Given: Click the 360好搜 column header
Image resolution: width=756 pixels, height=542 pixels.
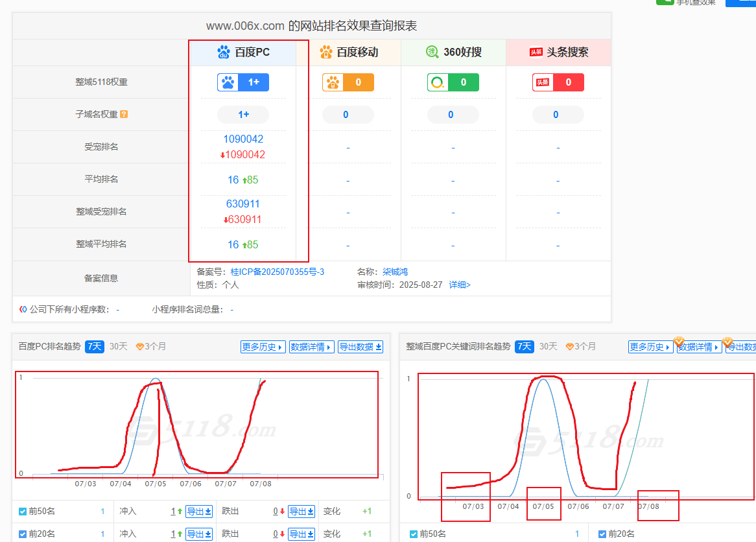Looking at the screenshot, I should click(453, 52).
